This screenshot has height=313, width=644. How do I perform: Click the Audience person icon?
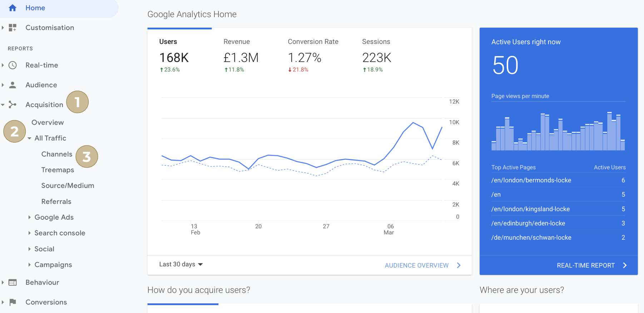click(x=13, y=85)
